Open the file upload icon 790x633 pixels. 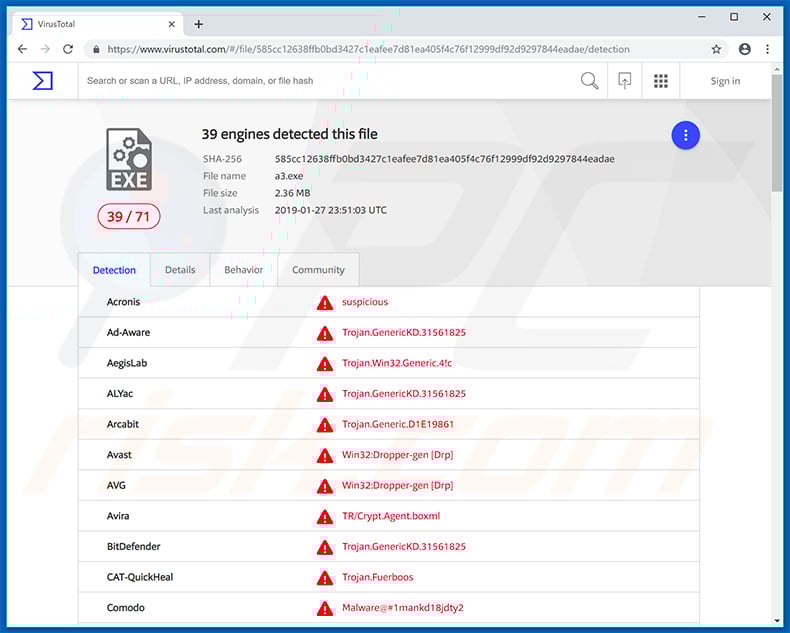point(624,81)
